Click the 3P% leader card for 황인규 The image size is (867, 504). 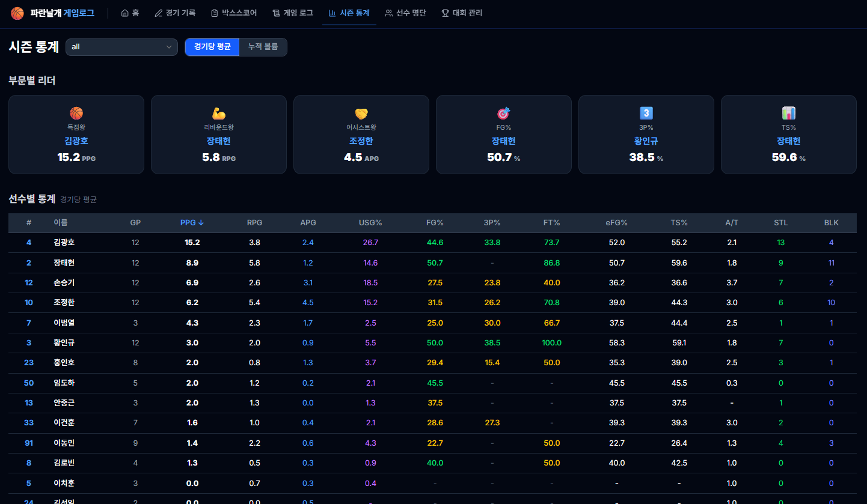coord(646,135)
